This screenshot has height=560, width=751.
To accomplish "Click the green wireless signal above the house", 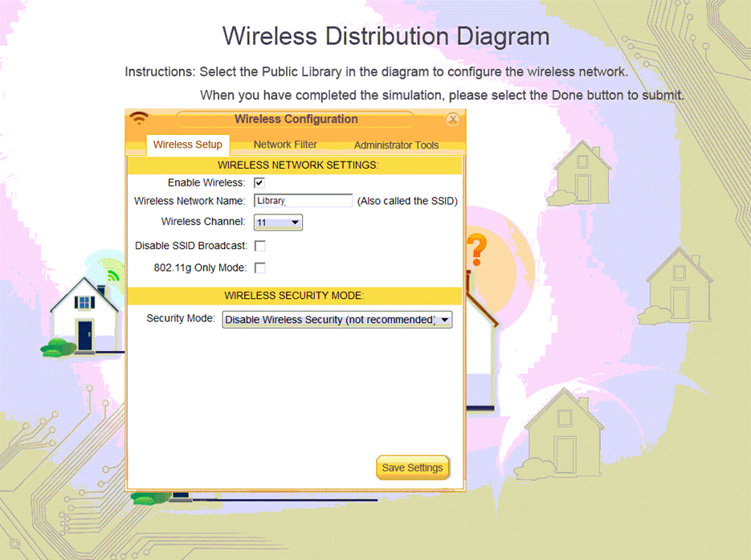I will 113,276.
